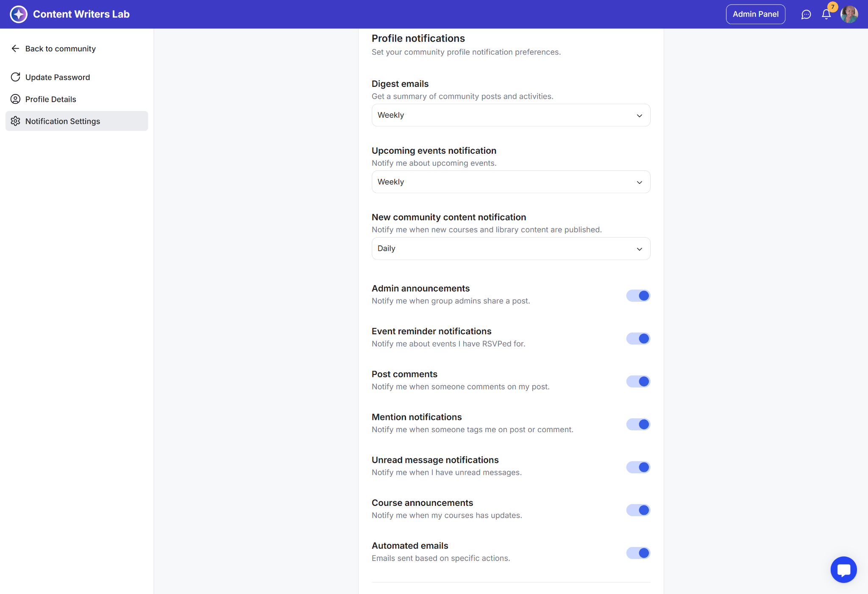Click the Admin Panel button
This screenshot has height=594, width=868.
click(755, 14)
